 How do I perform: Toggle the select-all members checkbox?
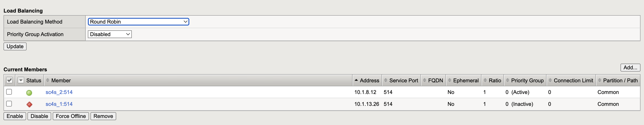(9, 80)
